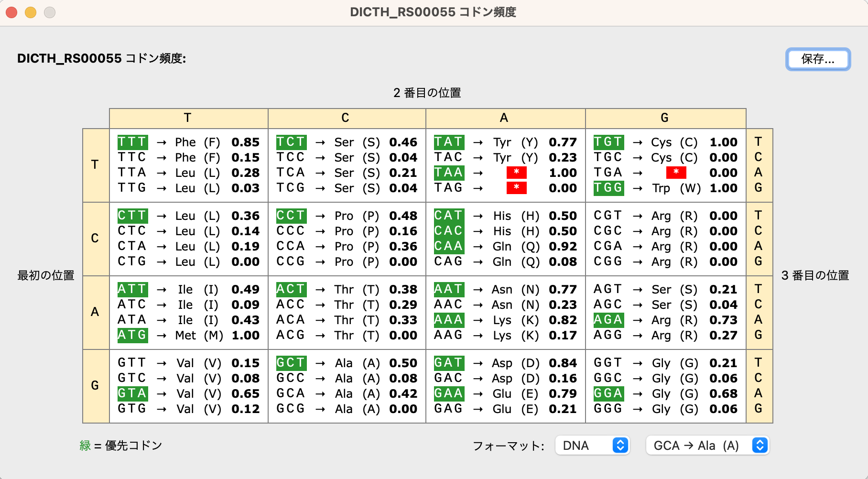Minimize the DICTH_RS00055 codon frequency window

[x=31, y=12]
